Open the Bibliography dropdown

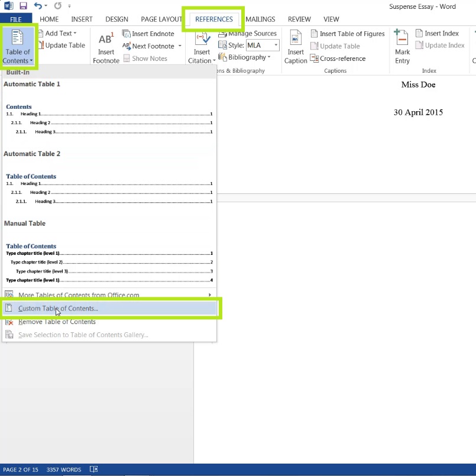[244, 57]
